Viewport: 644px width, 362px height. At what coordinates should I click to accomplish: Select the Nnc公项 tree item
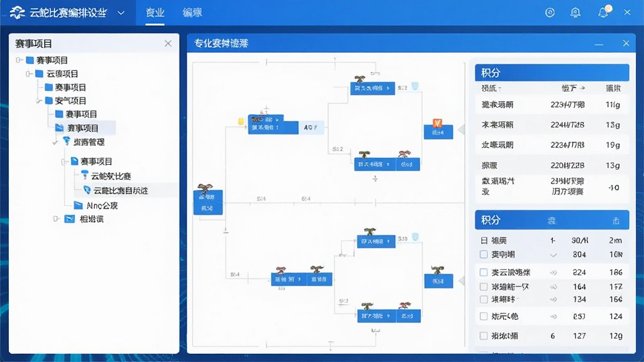tap(103, 206)
